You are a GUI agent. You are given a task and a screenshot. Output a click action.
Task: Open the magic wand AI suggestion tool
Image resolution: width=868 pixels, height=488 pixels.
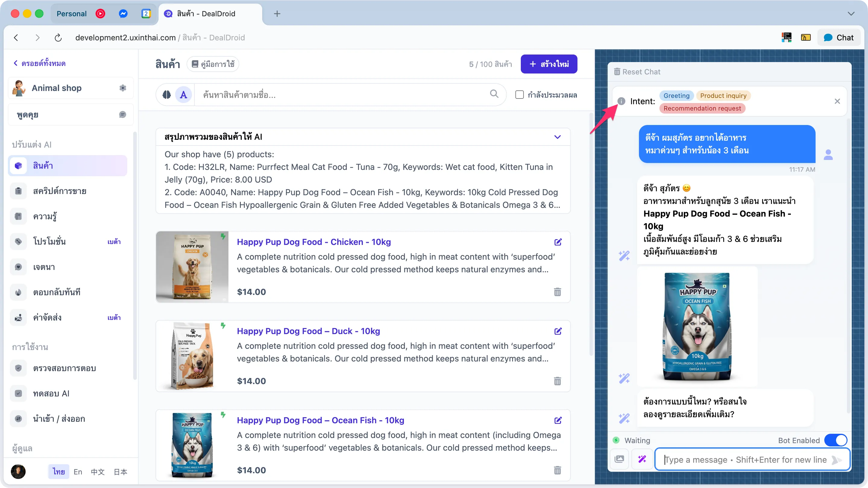tap(642, 459)
